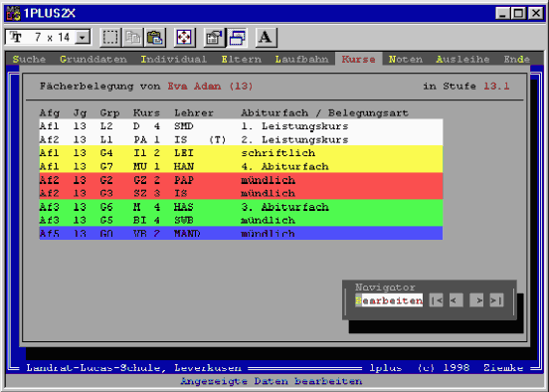The height and width of the screenshot is (392, 549).
Task: Select row '1. Leistungskurs' with teacher SMD
Action: [241, 126]
